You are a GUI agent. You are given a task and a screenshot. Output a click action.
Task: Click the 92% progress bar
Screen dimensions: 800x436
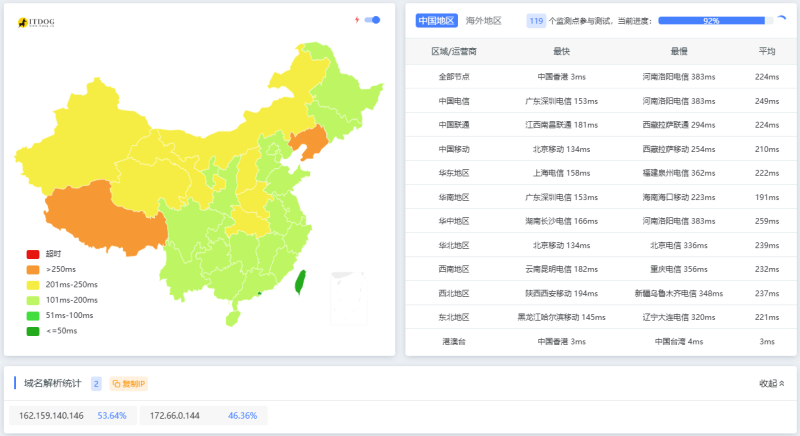715,20
